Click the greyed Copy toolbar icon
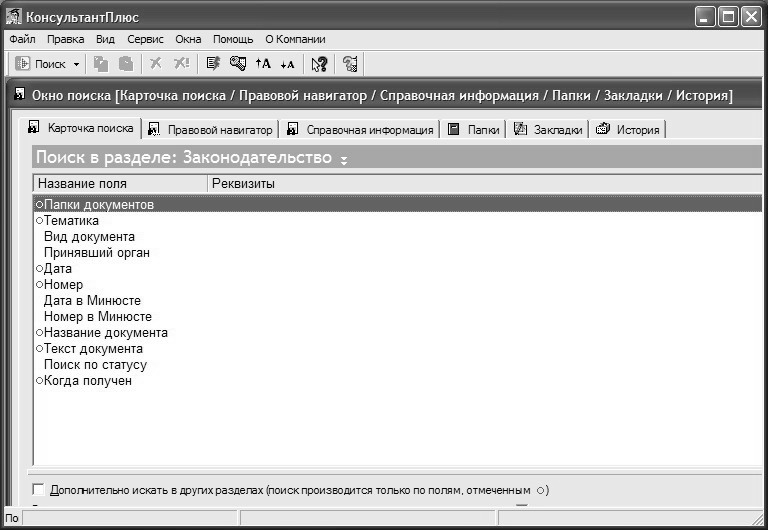 (x=101, y=64)
